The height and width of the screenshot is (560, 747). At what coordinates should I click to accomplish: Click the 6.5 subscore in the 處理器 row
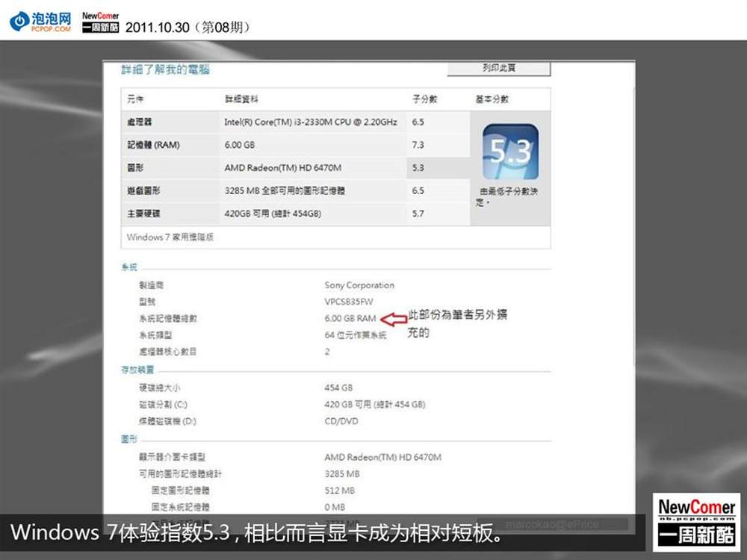click(418, 122)
